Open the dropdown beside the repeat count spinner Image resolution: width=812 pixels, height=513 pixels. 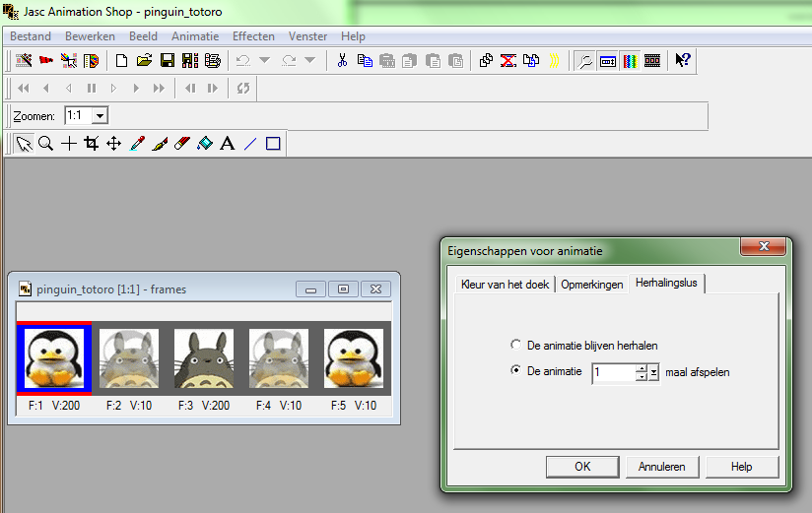[x=654, y=373]
